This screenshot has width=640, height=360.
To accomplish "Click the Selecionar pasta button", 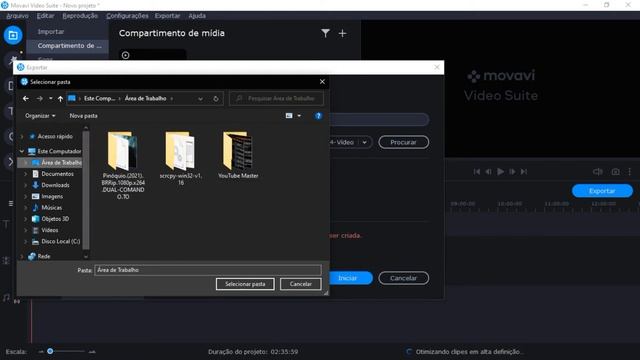I will tap(245, 284).
